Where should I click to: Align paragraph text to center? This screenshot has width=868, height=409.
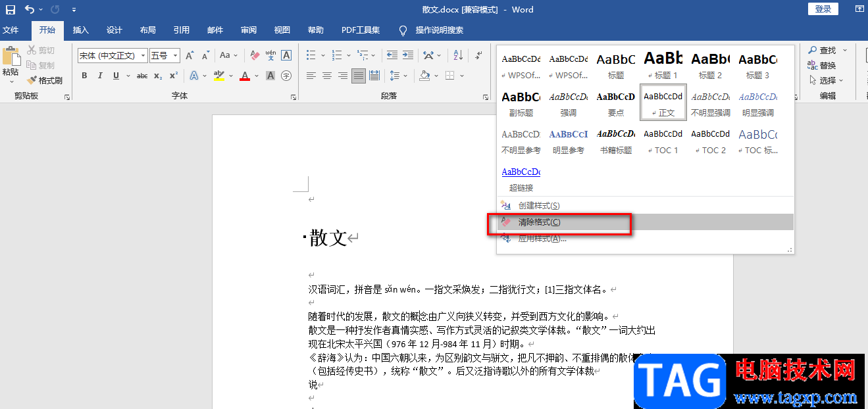327,76
